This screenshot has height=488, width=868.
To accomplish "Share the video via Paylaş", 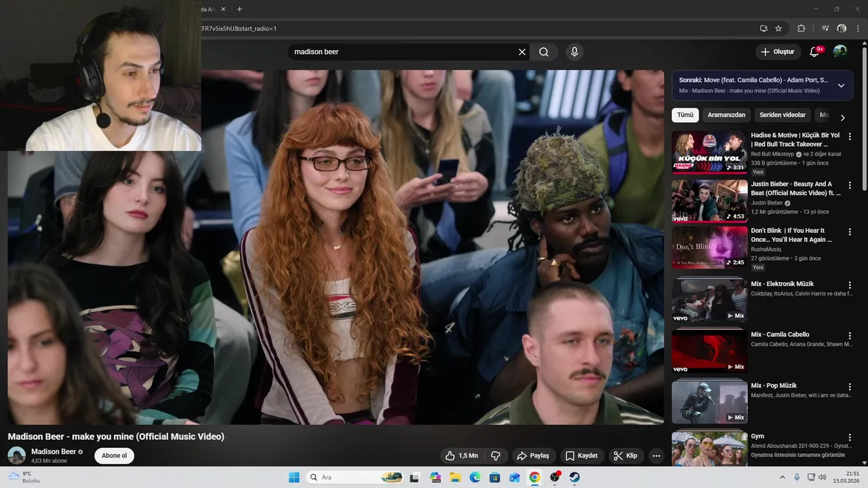I will pos(534,455).
